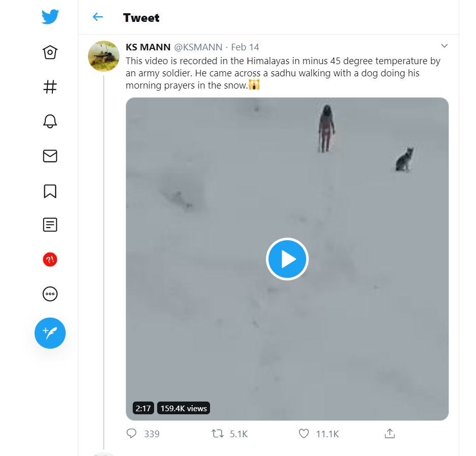Viewport: 476px width, 456px height.
Task: Open the share icon under the tweet
Action: (x=390, y=433)
